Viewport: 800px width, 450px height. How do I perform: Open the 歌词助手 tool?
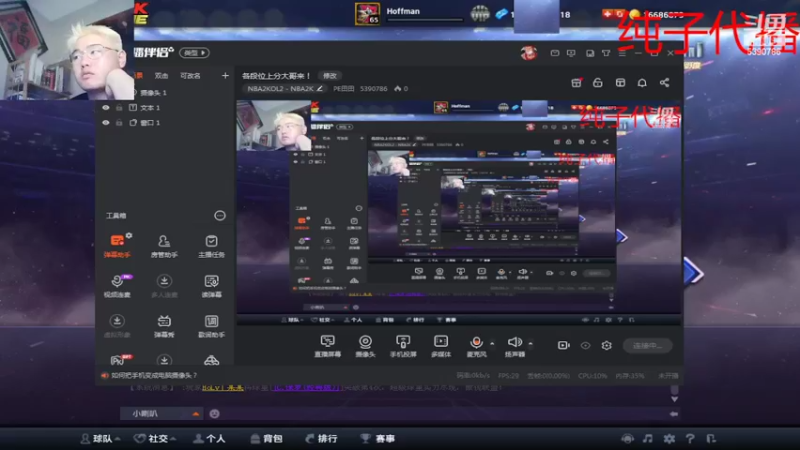click(211, 326)
